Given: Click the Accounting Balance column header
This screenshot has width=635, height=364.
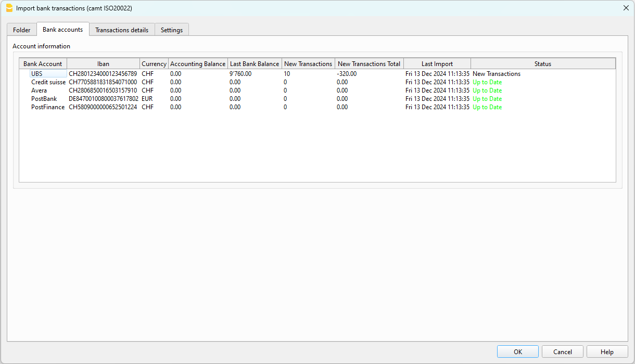Looking at the screenshot, I should click(x=198, y=64).
